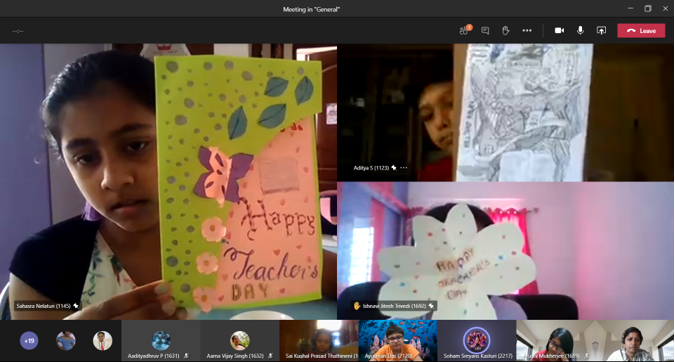Restore down the meeting window

pos(647,9)
